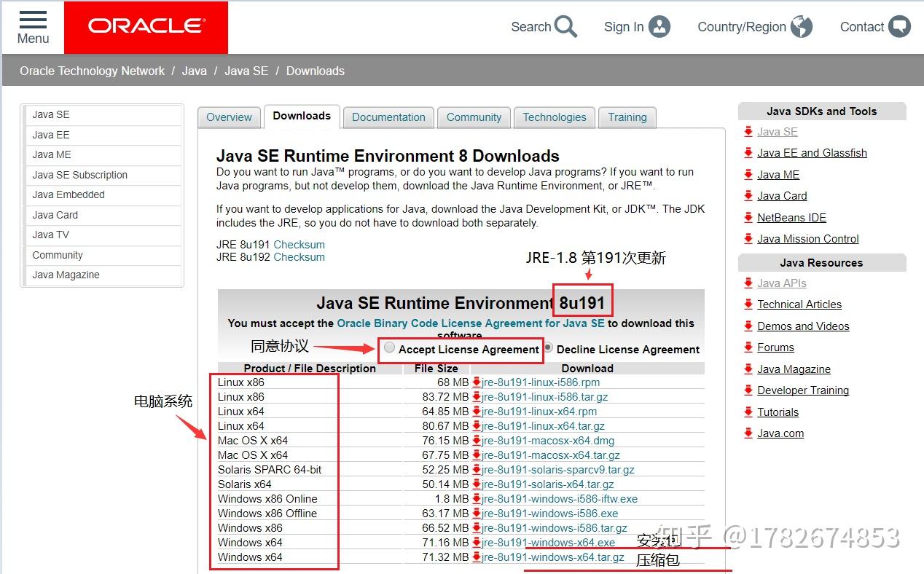924x574 pixels.
Task: Click the Contact chat bubble icon
Action: click(899, 27)
